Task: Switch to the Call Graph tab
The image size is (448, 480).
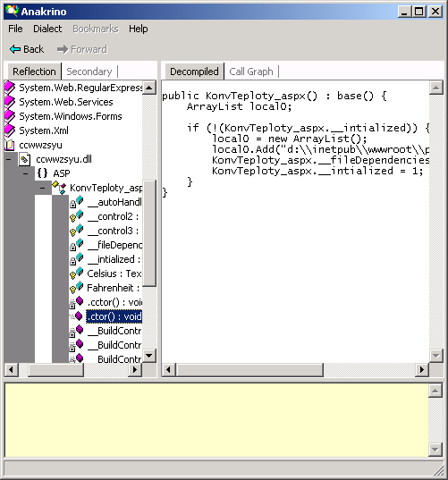Action: [251, 72]
